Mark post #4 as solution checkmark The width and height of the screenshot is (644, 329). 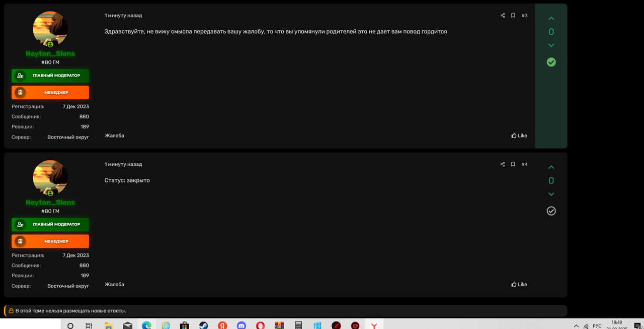coord(551,211)
